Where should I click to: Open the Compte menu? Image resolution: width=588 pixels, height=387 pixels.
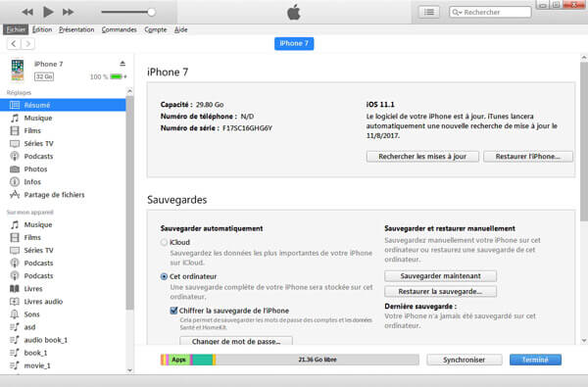155,29
